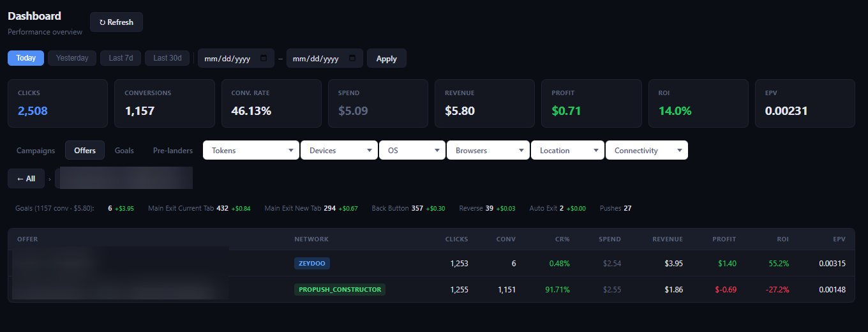The height and width of the screenshot is (332, 868).
Task: Open the Browsers dropdown
Action: [488, 151]
